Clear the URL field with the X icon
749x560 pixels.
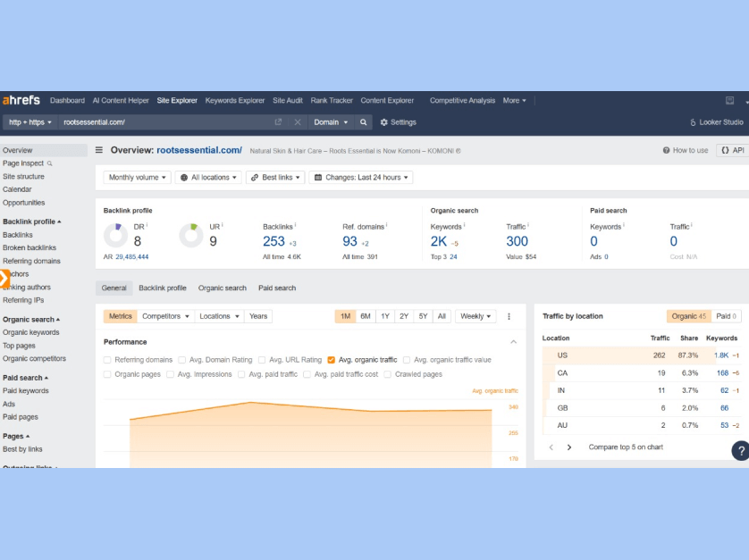298,122
